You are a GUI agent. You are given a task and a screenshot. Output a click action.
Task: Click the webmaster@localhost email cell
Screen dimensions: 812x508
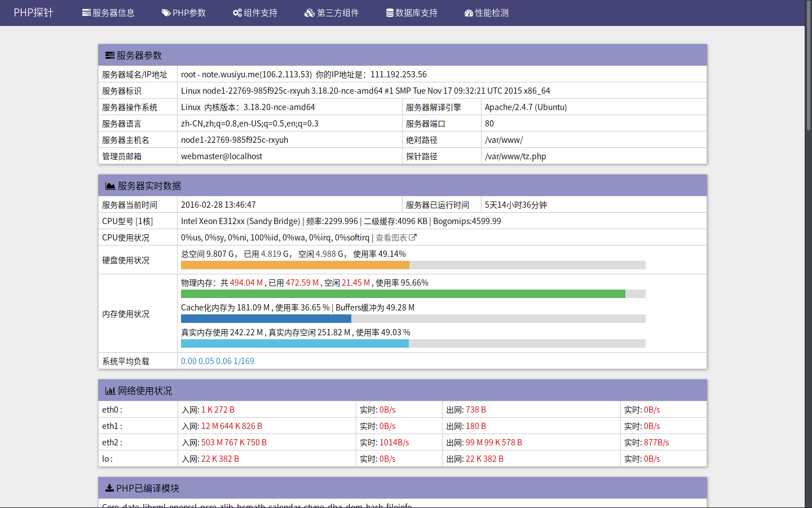click(x=290, y=156)
